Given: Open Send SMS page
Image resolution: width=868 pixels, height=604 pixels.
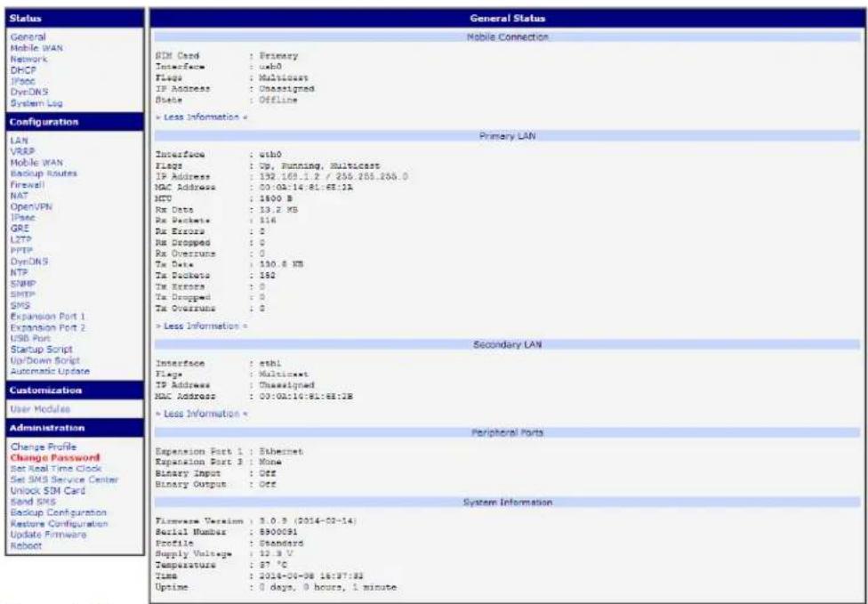Looking at the screenshot, I should pyautogui.click(x=33, y=502).
